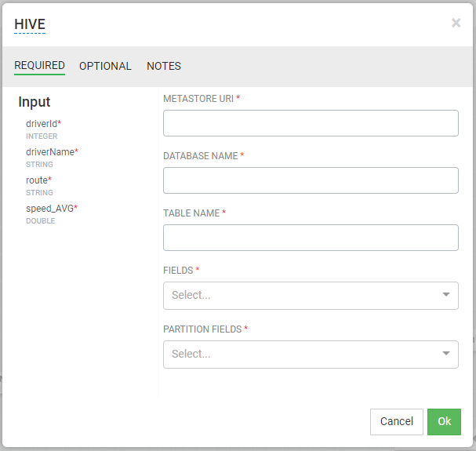
Task: Click the STRING type under driverName
Action: pyautogui.click(x=39, y=165)
